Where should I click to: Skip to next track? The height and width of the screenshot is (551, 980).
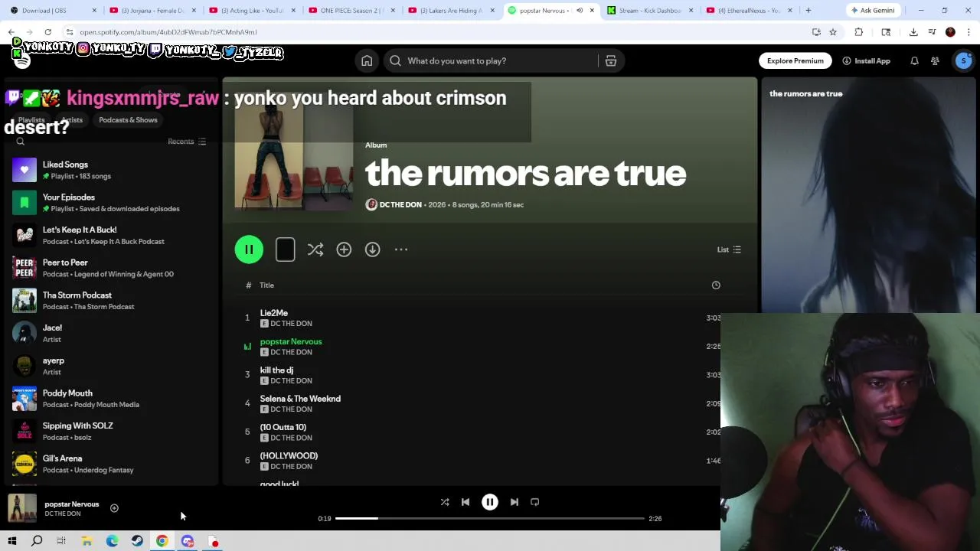click(x=514, y=502)
